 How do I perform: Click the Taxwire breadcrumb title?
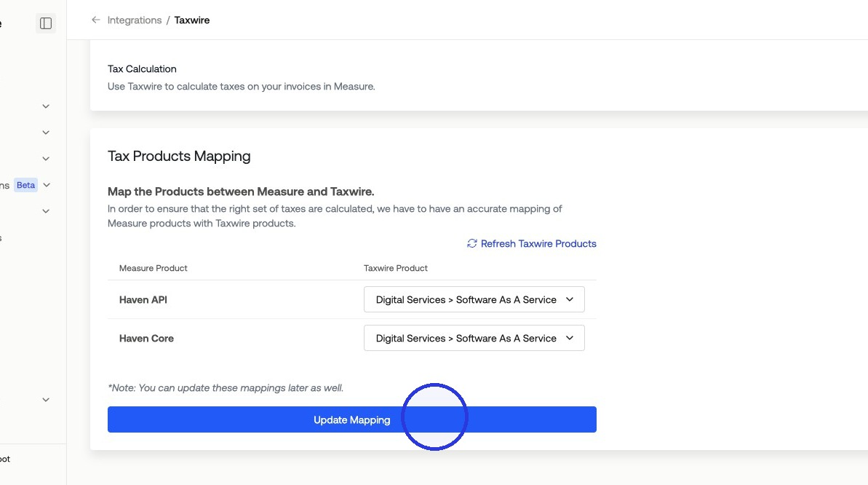tap(192, 20)
